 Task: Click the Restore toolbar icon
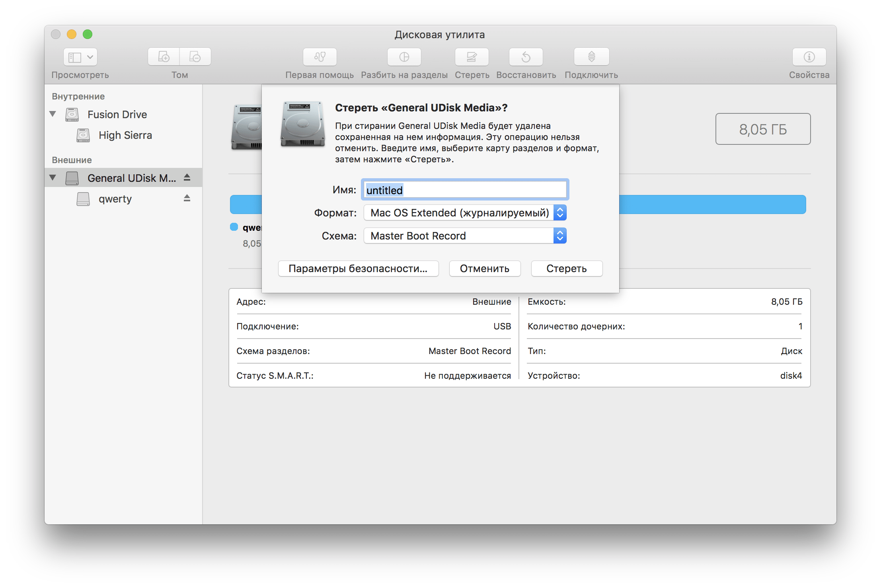[x=526, y=57]
